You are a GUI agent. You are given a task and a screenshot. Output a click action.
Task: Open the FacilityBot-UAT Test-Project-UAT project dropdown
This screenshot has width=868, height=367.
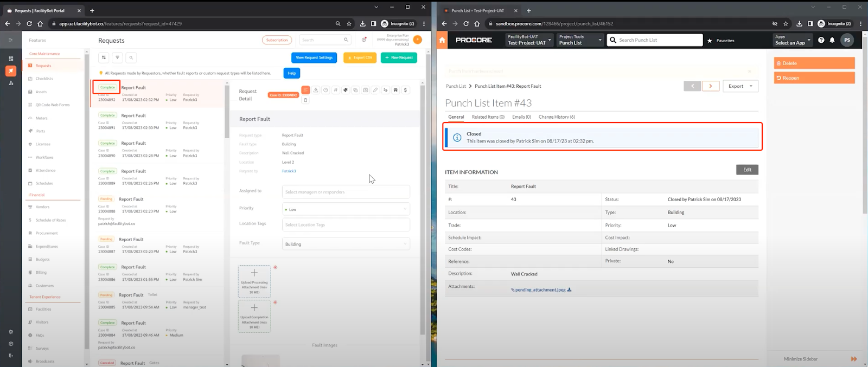(529, 40)
